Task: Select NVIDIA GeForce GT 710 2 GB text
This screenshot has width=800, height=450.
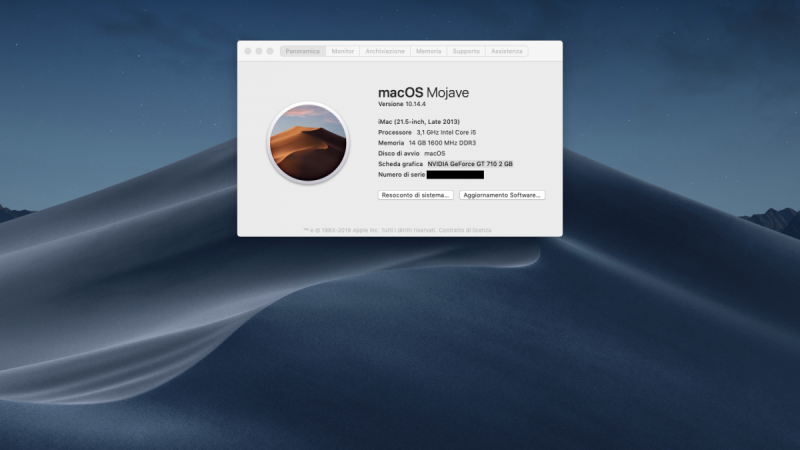Action: point(470,164)
